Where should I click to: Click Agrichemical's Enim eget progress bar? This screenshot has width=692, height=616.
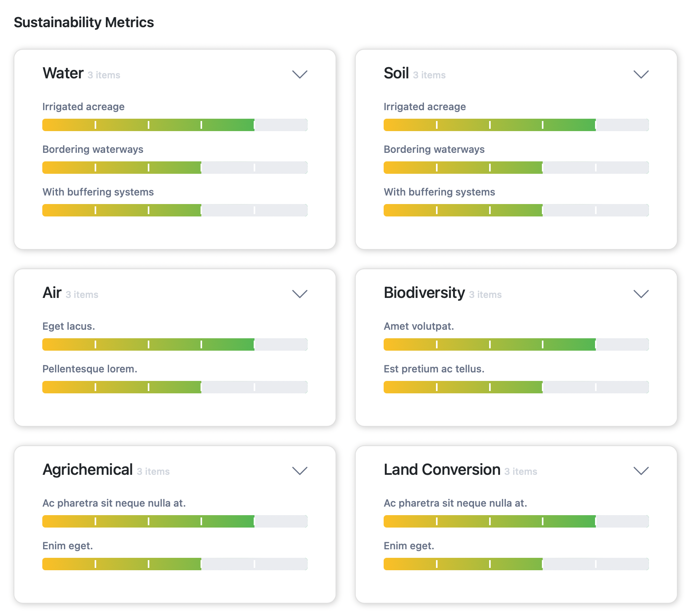[x=175, y=564]
